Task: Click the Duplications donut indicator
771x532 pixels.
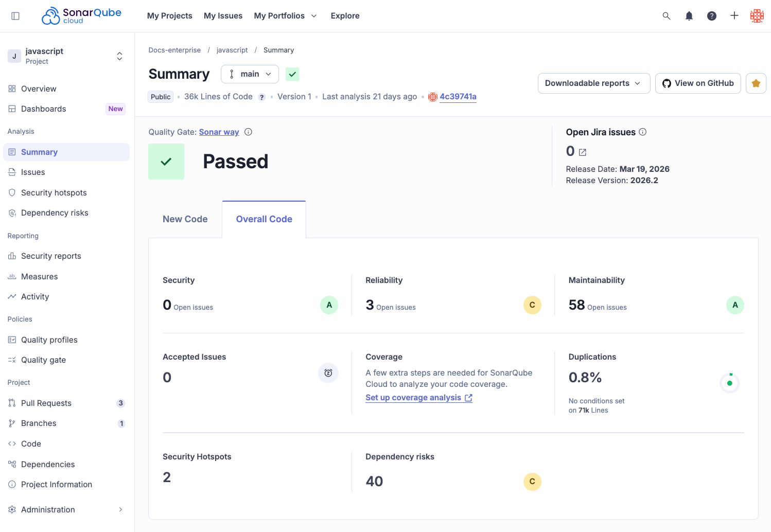Action: coord(730,383)
